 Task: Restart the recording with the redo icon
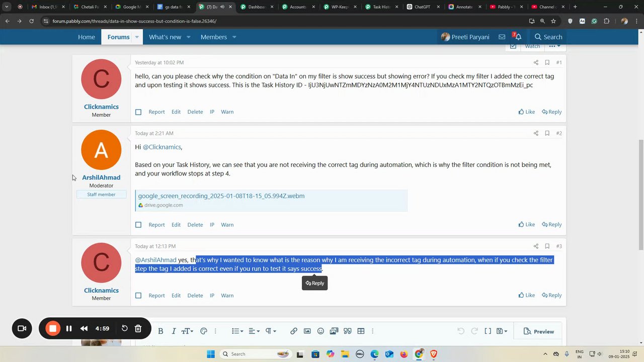(x=124, y=329)
